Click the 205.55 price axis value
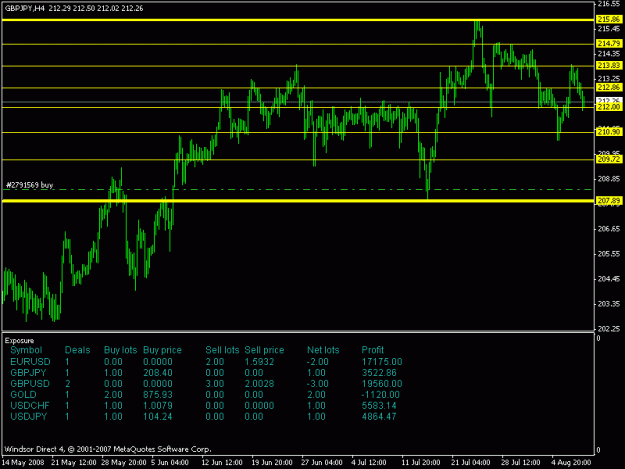625x469 pixels. pyautogui.click(x=609, y=254)
